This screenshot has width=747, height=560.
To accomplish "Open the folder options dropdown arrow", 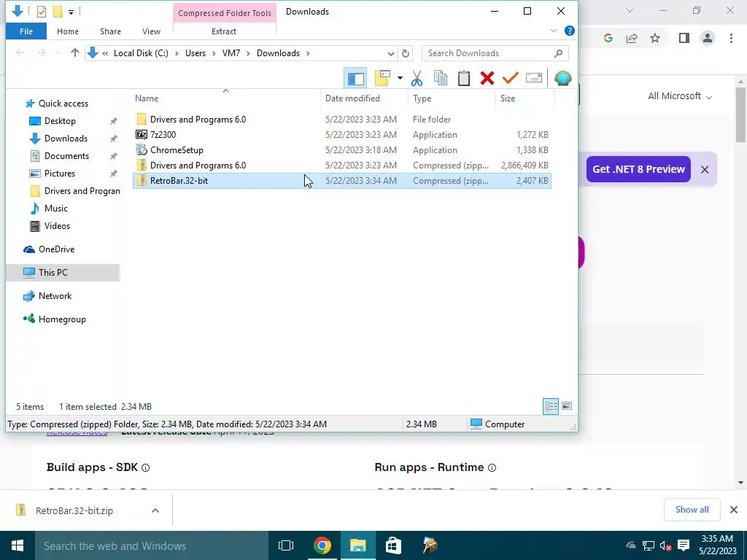I will (x=400, y=78).
